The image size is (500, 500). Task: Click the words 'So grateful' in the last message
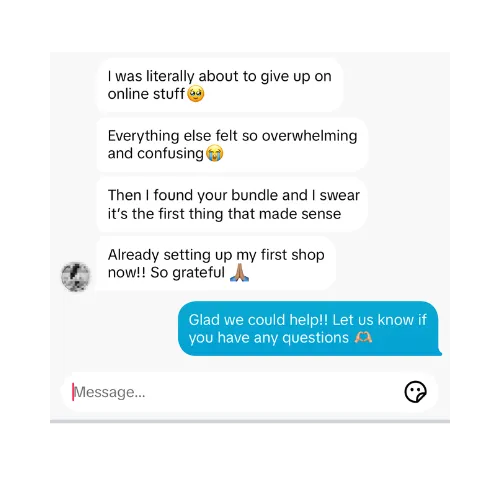(x=187, y=273)
